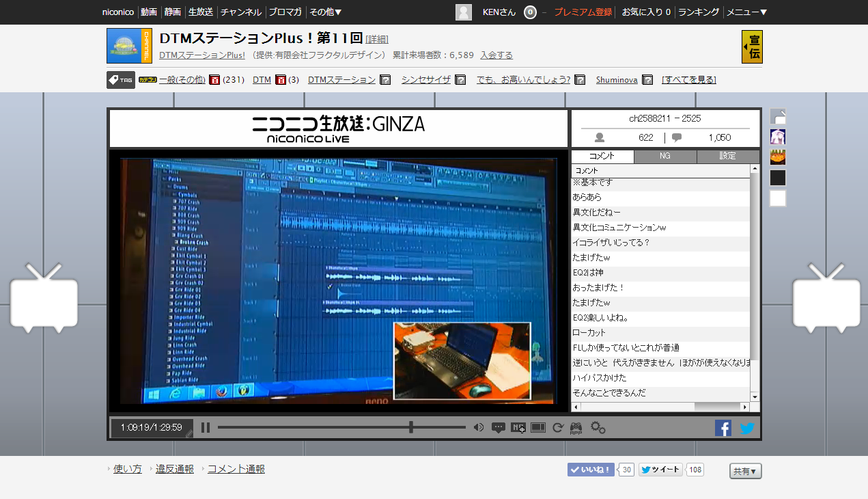Select comment '異文化コミュニケーションw'
The image size is (868, 499).
click(x=660, y=228)
